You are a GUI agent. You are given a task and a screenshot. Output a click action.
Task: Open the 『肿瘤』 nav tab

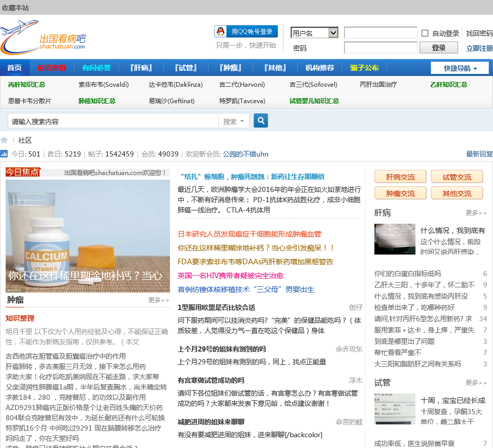click(231, 68)
